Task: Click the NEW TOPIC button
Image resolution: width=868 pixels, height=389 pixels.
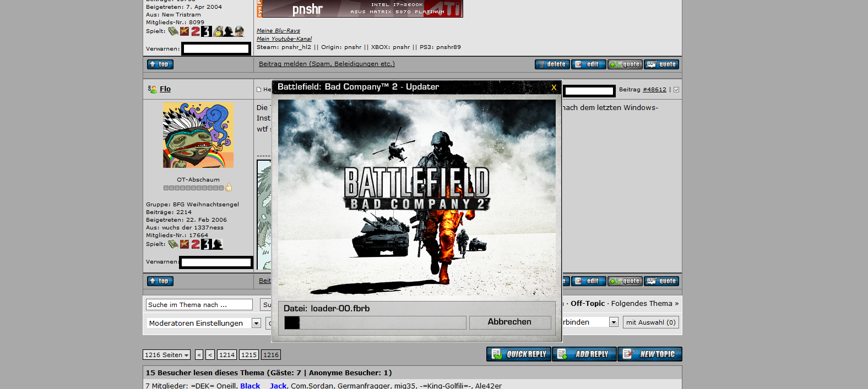Action: [x=650, y=354]
